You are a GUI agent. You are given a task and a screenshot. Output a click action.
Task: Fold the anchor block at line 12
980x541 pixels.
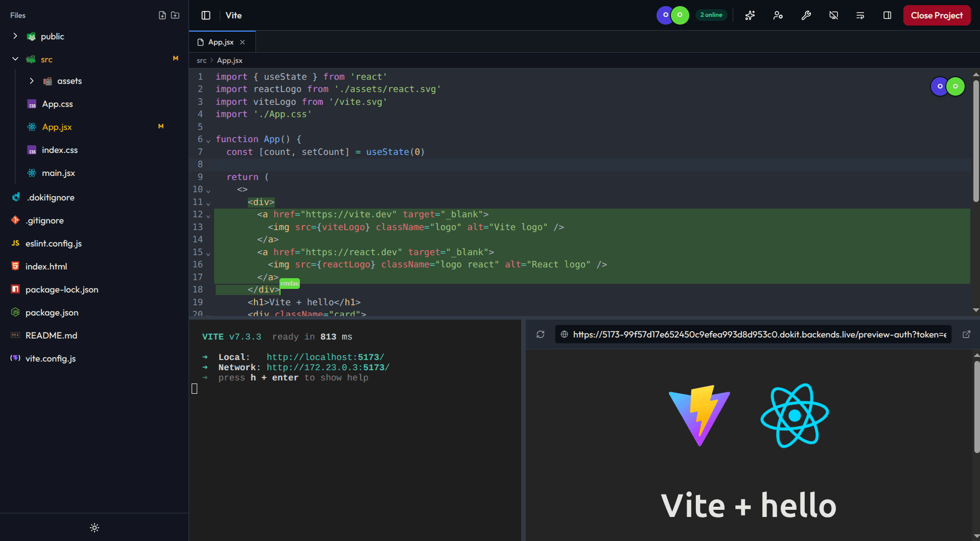[x=208, y=215]
